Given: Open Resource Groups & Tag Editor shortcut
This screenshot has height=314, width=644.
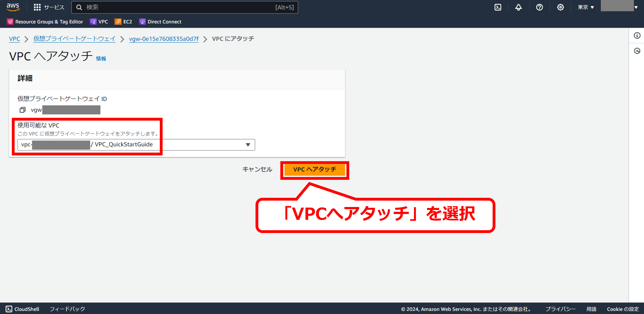Looking at the screenshot, I should (45, 22).
